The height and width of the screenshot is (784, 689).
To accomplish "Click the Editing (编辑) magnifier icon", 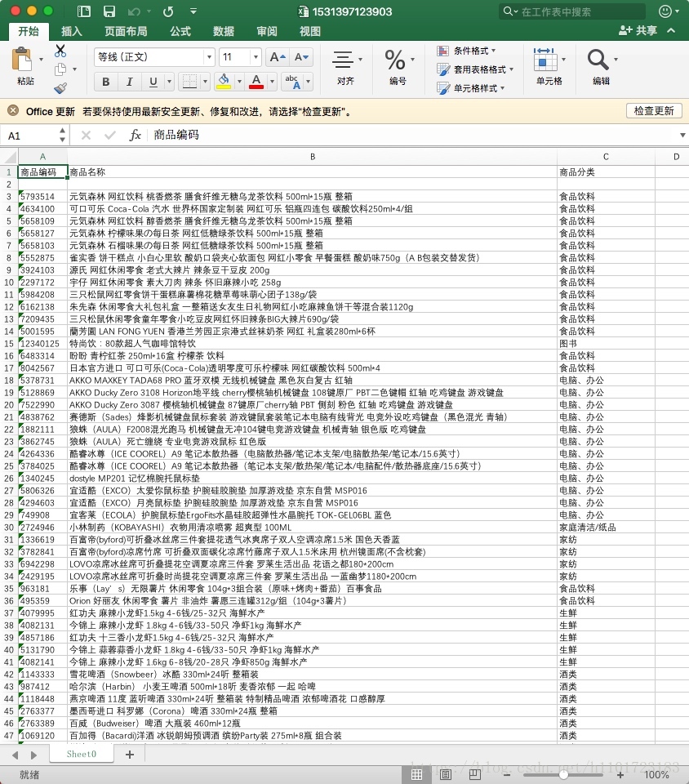I will (598, 60).
